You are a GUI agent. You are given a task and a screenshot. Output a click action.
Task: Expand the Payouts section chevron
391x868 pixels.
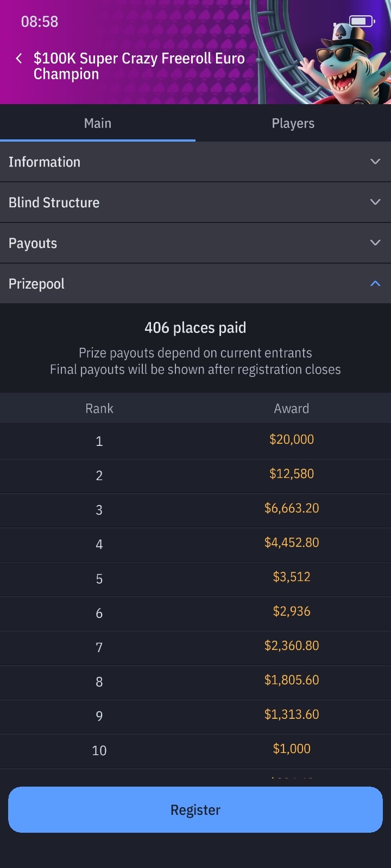pos(375,242)
